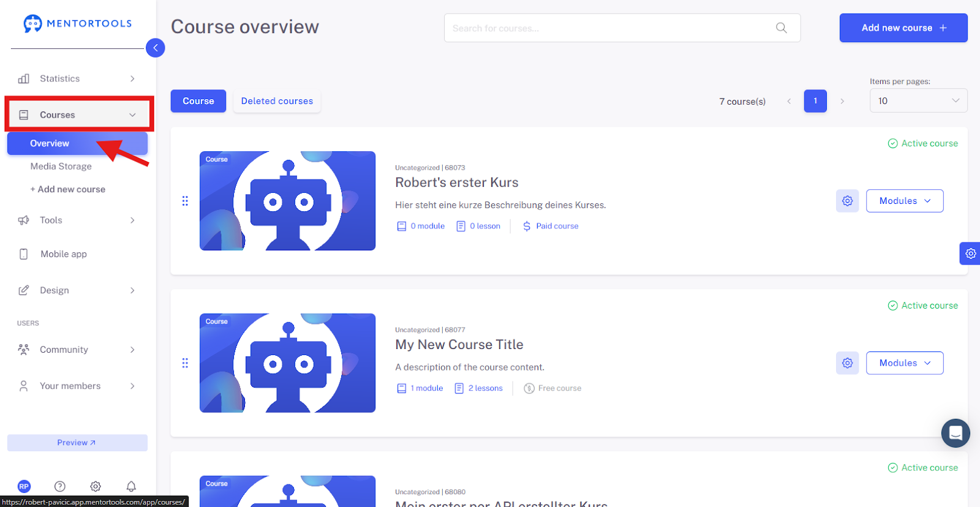Switch to the Course tab
This screenshot has height=507, width=980.
198,101
